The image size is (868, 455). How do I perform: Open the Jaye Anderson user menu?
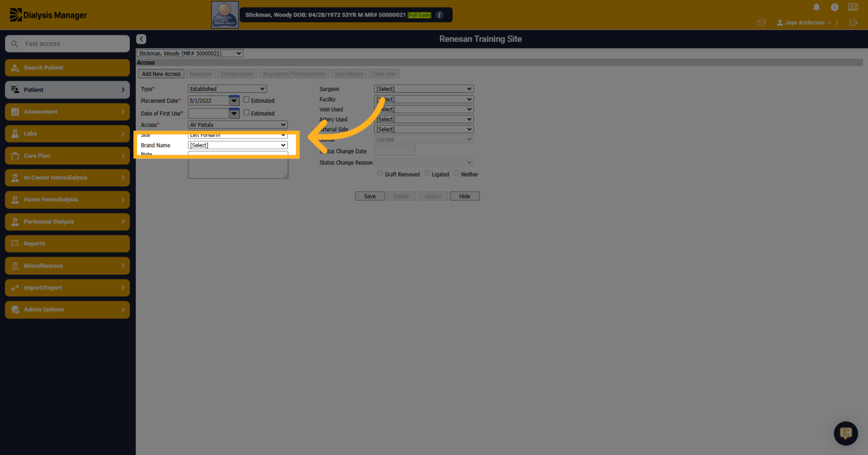tap(804, 23)
